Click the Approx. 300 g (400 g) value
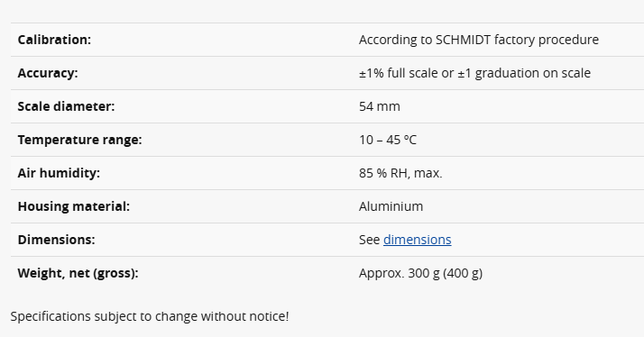The image size is (644, 337). [x=420, y=273]
